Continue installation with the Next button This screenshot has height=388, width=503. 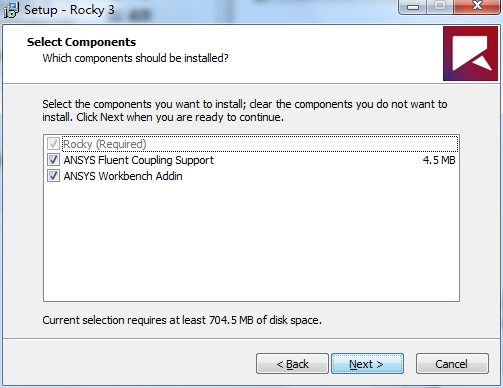[x=367, y=364]
